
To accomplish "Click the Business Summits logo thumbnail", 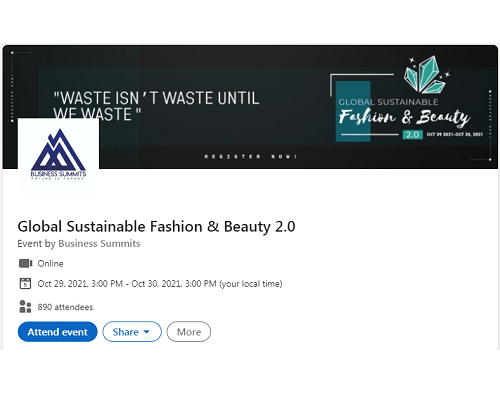I will coord(58,157).
